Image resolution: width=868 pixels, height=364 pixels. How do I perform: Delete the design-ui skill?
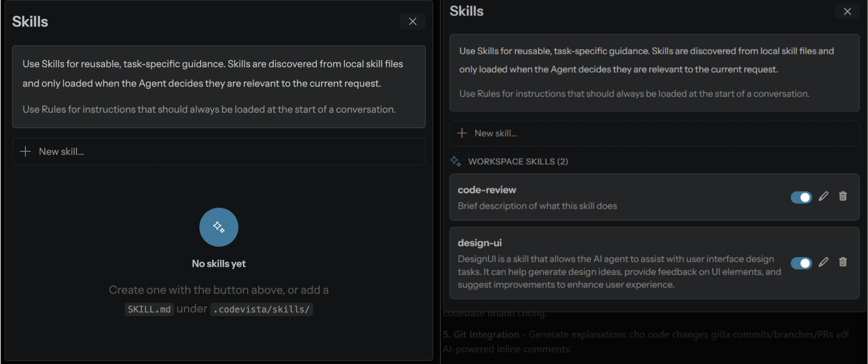click(x=843, y=262)
